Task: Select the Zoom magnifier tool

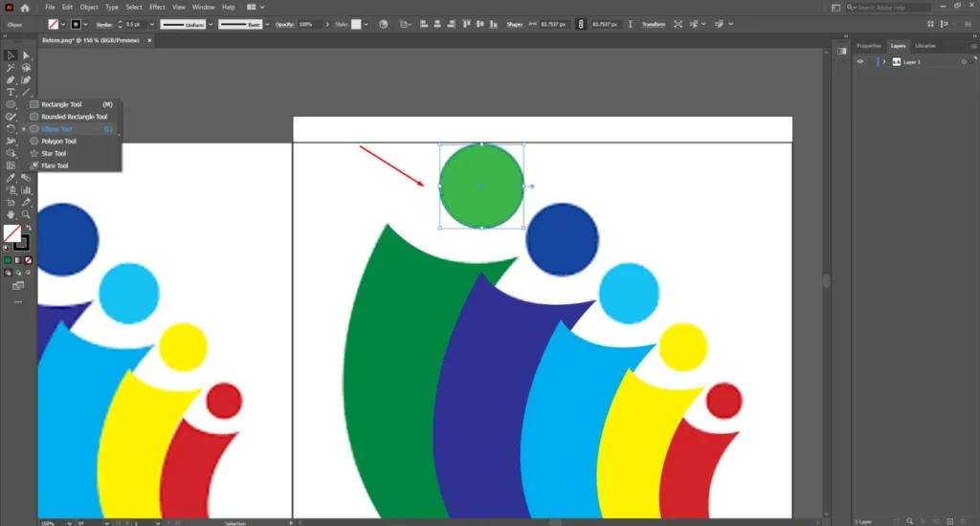Action: [x=26, y=214]
